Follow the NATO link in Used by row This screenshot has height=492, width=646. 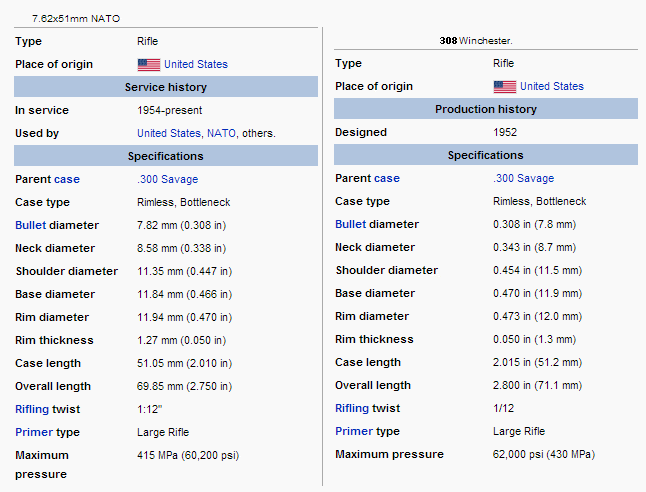[221, 133]
